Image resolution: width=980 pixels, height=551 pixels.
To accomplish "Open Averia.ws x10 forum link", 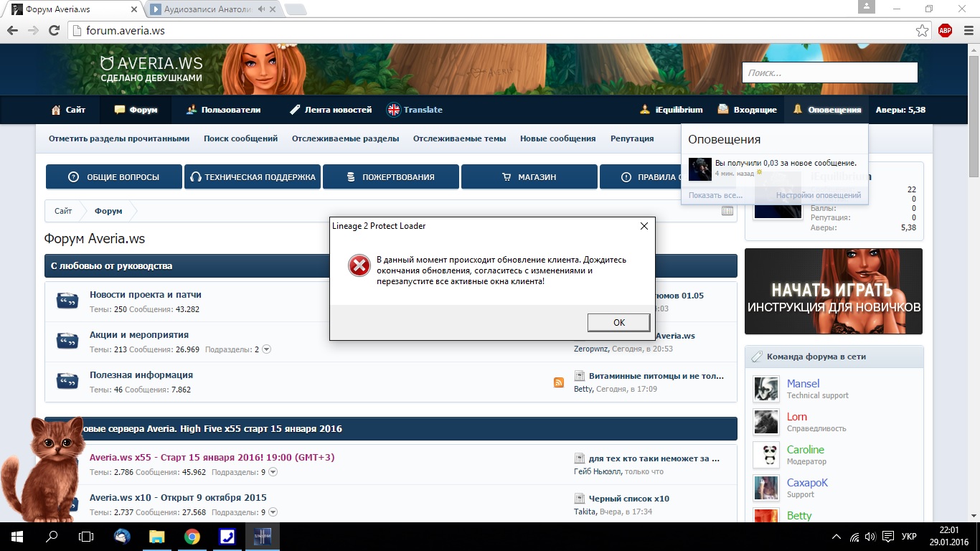I will point(178,498).
